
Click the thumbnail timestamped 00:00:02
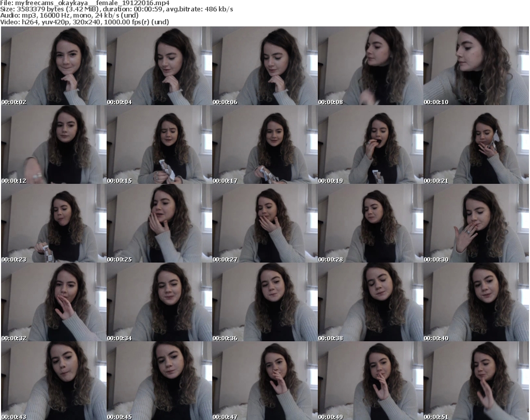click(53, 66)
